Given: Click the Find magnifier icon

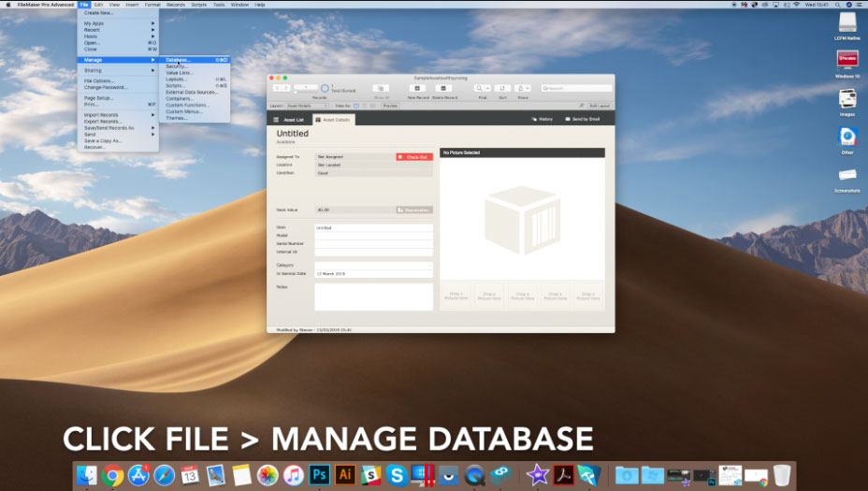Looking at the screenshot, I should [479, 89].
